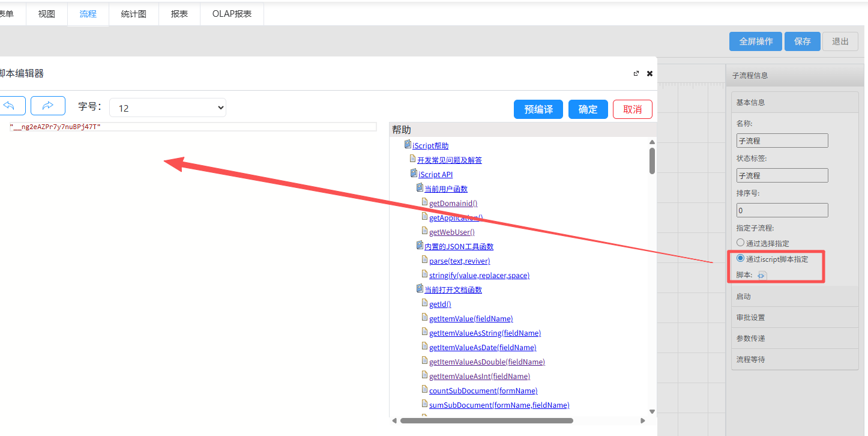Image resolution: width=868 pixels, height=436 pixels.
Task: Click the book icon beside 当前打开文档函数
Action: pyautogui.click(x=420, y=289)
